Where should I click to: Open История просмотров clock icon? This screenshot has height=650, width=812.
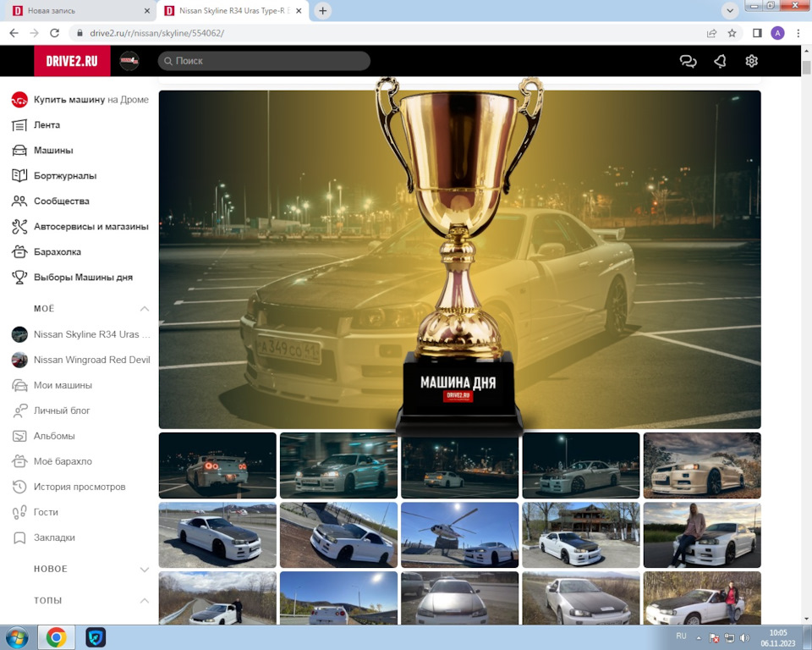tap(19, 487)
